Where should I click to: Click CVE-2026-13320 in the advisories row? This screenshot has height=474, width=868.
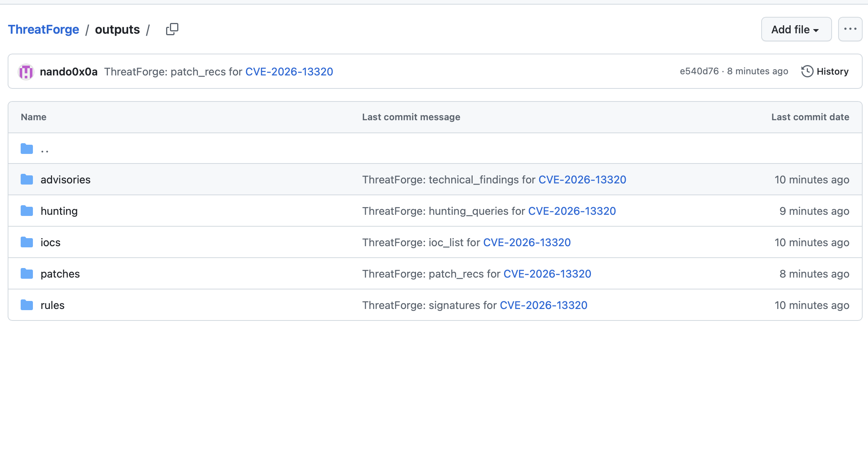[582, 180]
